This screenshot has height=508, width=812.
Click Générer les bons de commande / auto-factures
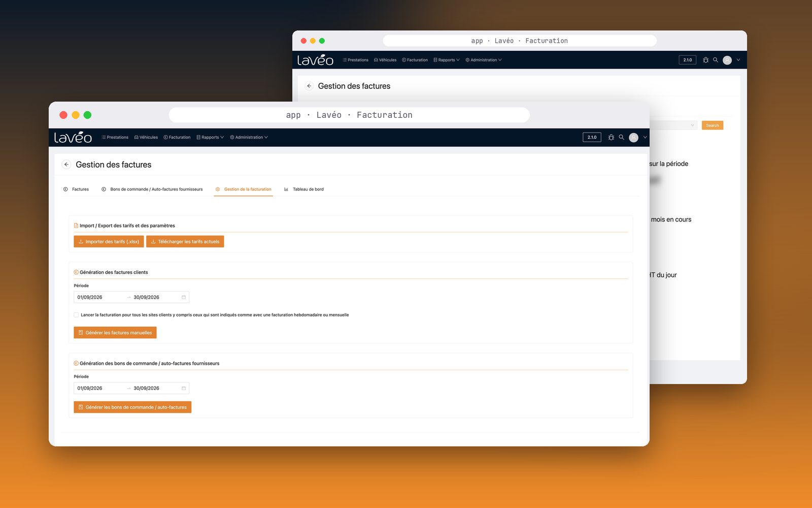132,407
